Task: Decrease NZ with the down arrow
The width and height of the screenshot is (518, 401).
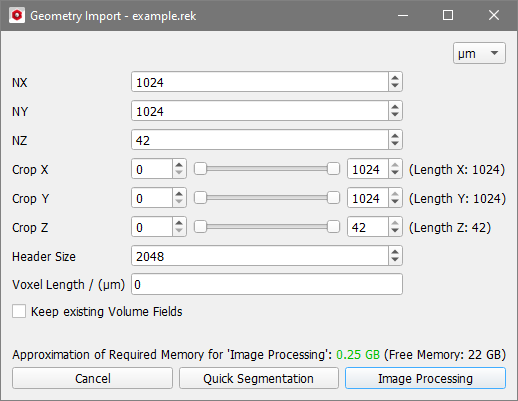Action: (395, 144)
